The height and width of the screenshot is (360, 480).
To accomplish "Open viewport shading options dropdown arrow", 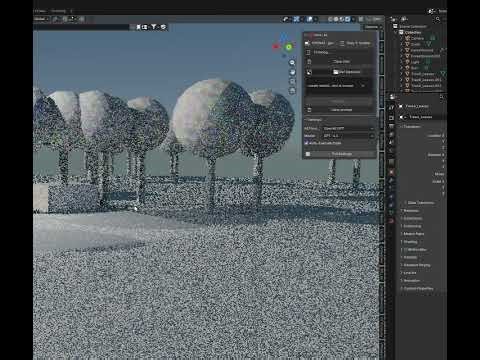I will 353,19.
